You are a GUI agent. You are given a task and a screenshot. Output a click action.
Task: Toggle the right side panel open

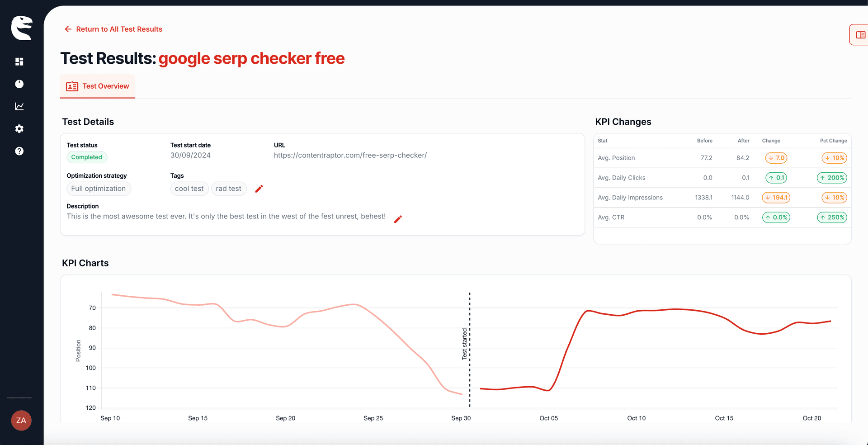point(859,35)
